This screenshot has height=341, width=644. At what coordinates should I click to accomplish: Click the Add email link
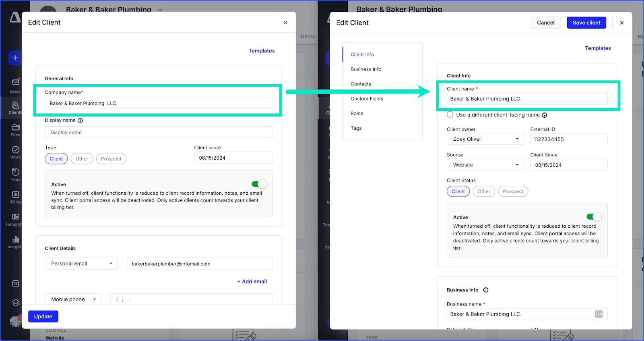click(x=252, y=281)
